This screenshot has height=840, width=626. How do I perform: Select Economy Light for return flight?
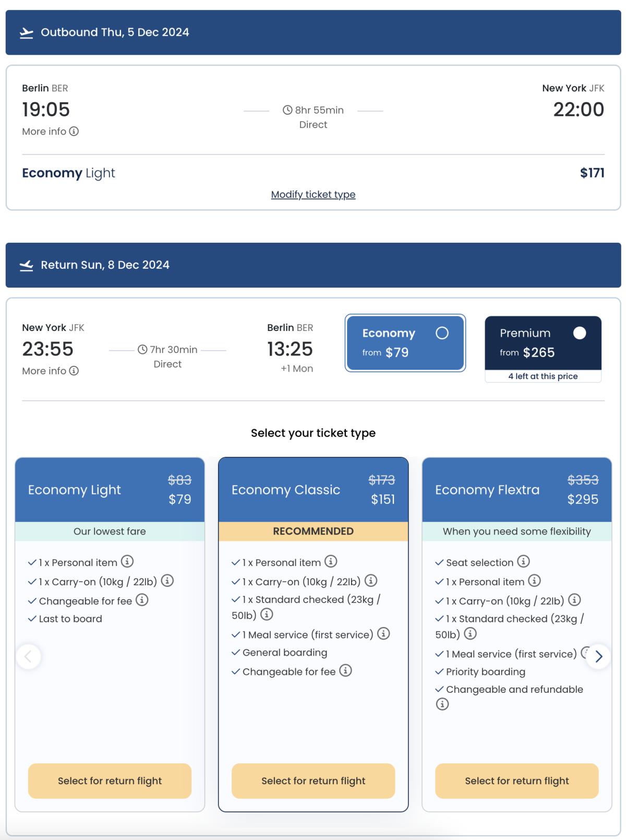coord(110,780)
